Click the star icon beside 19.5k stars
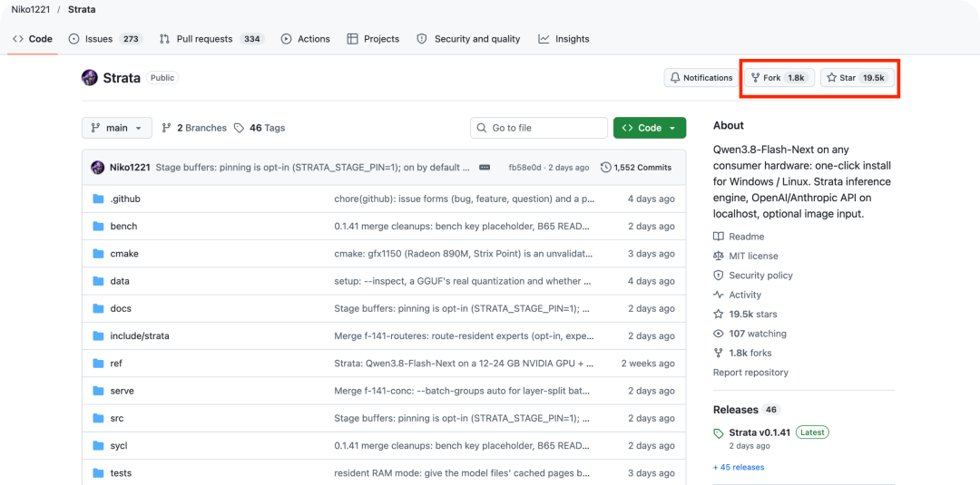 click(x=719, y=314)
